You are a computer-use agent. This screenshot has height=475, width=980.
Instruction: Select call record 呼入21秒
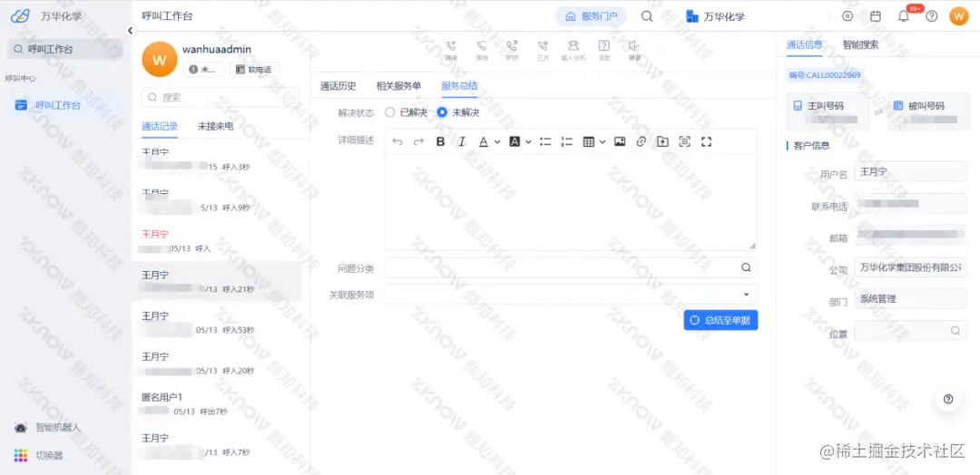216,282
